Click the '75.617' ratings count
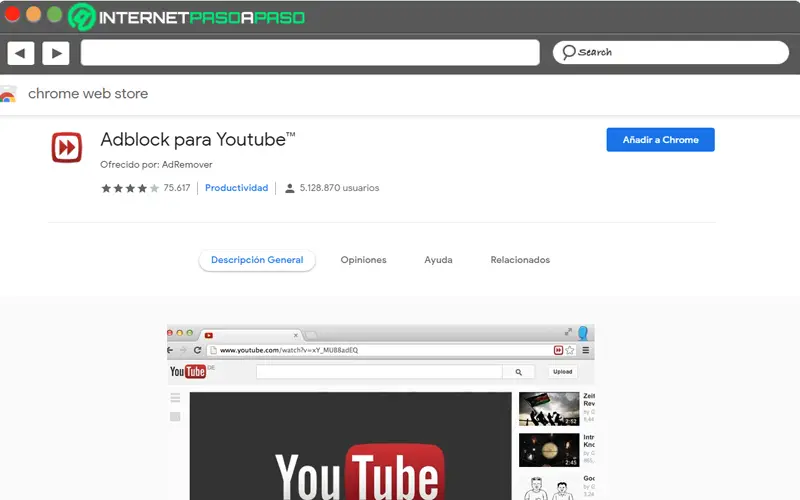 click(177, 188)
